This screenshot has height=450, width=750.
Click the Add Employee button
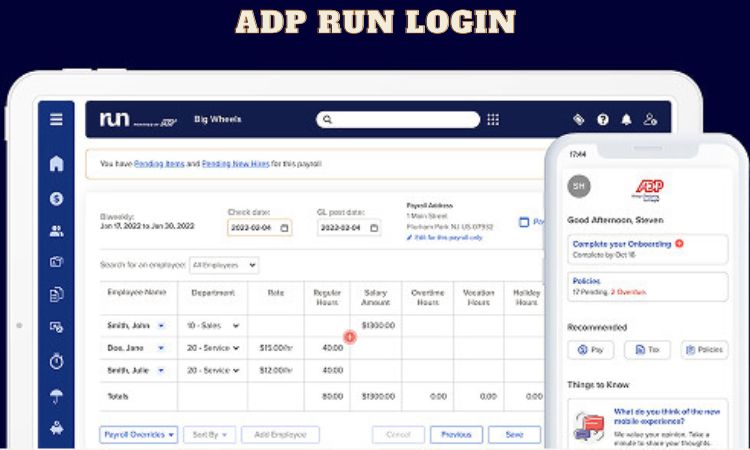(x=280, y=435)
